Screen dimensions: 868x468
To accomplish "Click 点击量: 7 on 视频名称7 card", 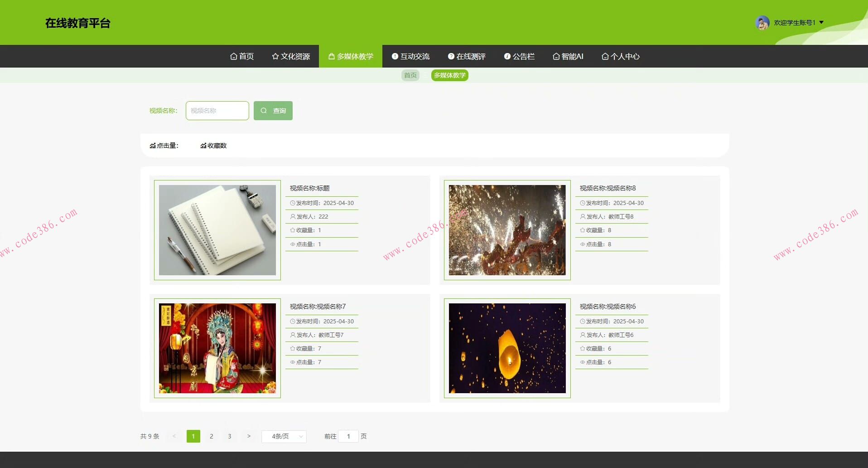I will 306,362.
